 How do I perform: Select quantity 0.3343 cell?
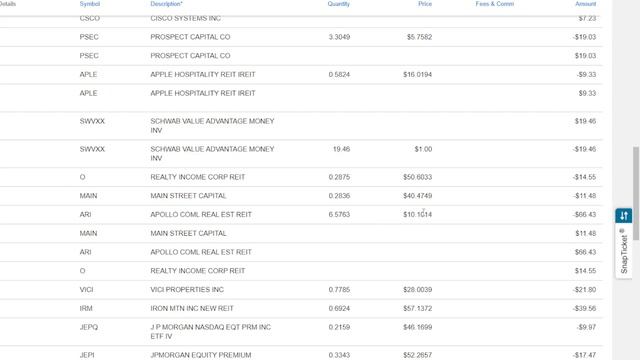[339, 355]
